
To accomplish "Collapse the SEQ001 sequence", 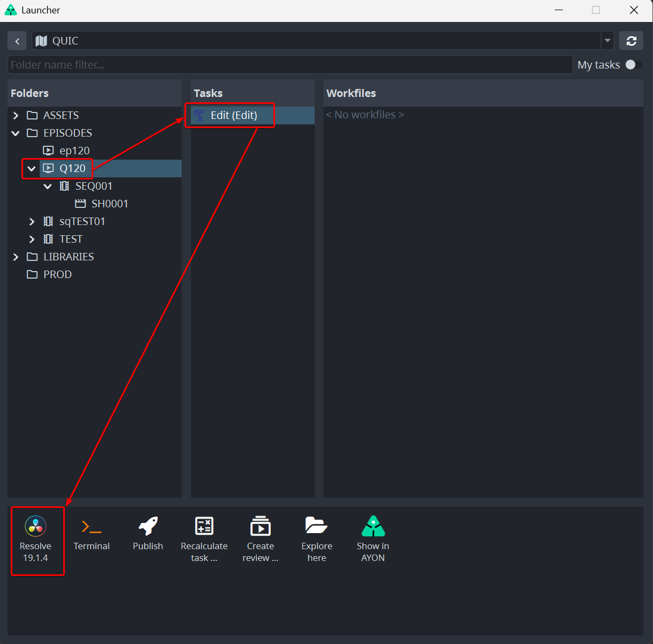I will click(x=48, y=186).
